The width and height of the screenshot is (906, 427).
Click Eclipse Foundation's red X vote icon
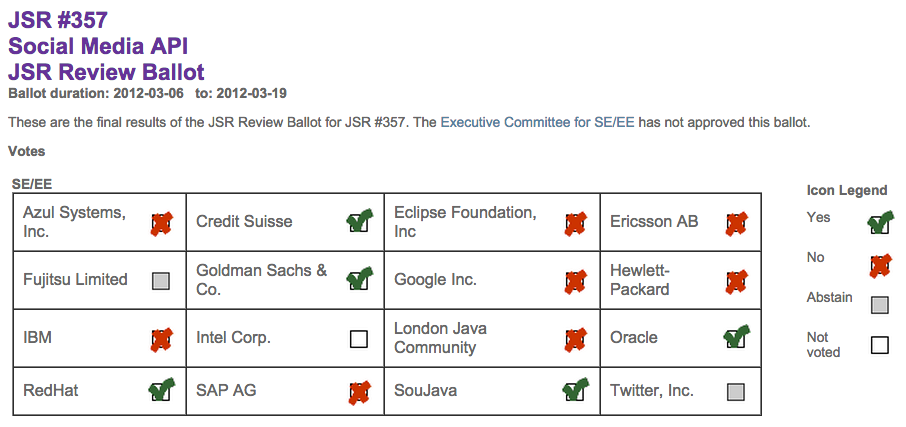coord(575,223)
